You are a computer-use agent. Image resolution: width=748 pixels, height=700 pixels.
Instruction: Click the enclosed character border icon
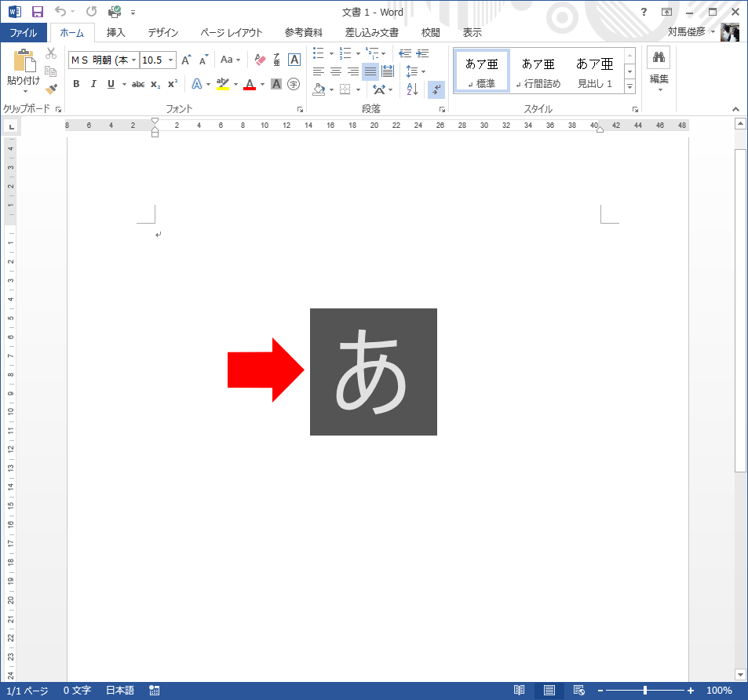point(294,60)
